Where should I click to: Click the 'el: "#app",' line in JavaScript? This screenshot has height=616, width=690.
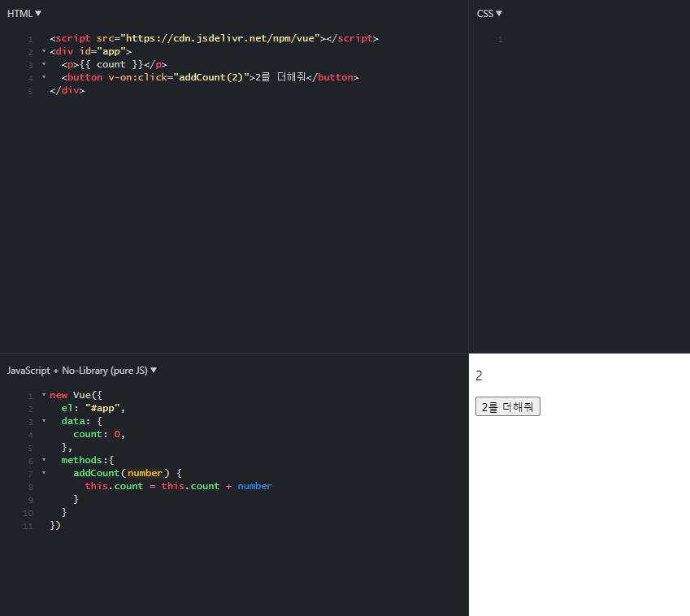click(x=93, y=408)
